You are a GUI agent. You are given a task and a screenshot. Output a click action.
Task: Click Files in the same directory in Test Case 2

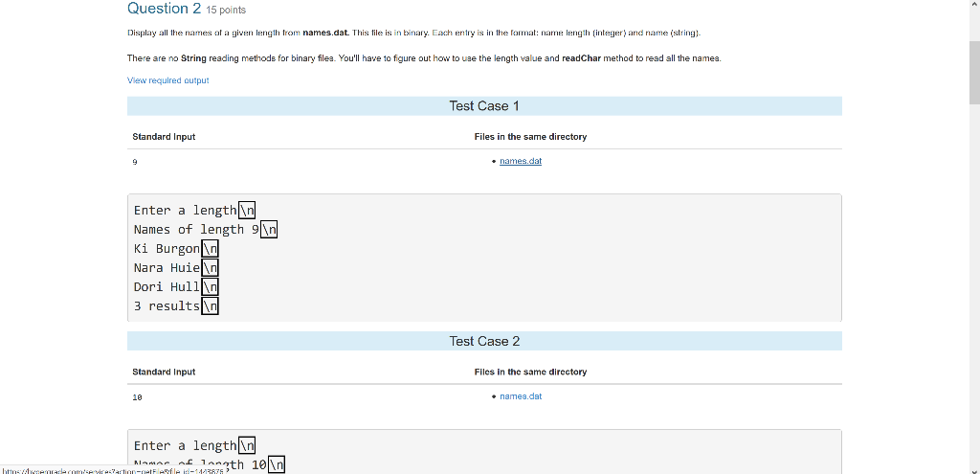click(530, 372)
